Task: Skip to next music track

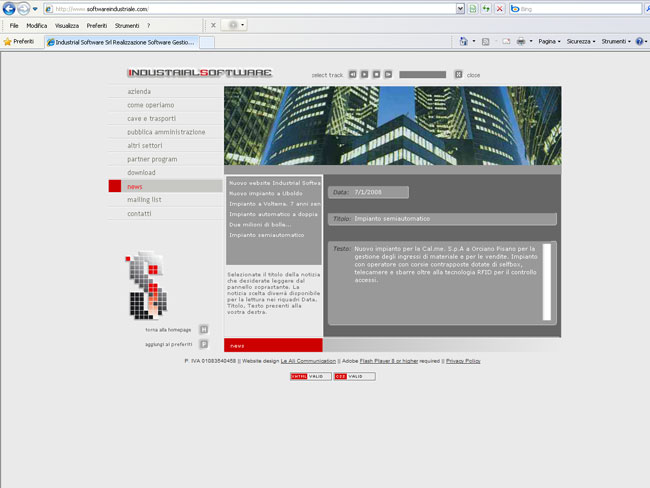Action: (388, 74)
